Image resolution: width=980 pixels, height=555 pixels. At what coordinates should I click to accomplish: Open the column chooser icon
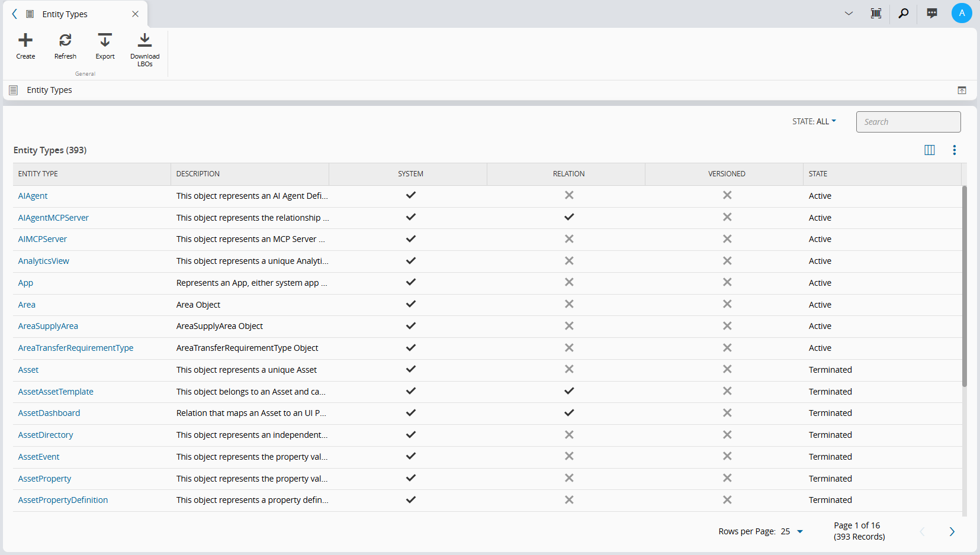coord(930,150)
